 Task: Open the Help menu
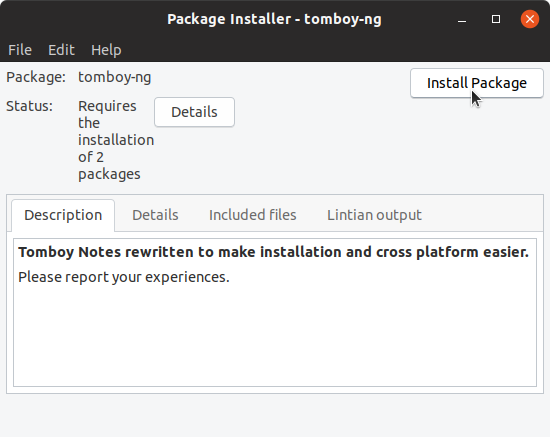[x=106, y=50]
